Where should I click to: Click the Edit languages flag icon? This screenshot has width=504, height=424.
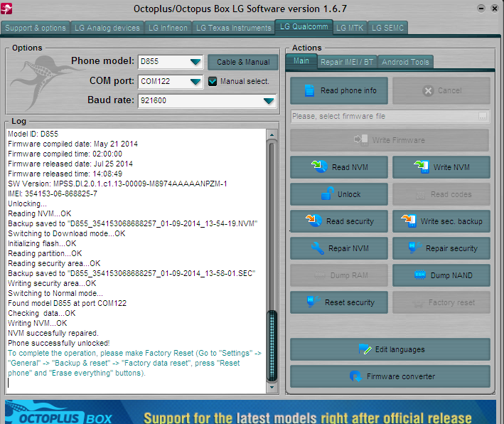[365, 349]
